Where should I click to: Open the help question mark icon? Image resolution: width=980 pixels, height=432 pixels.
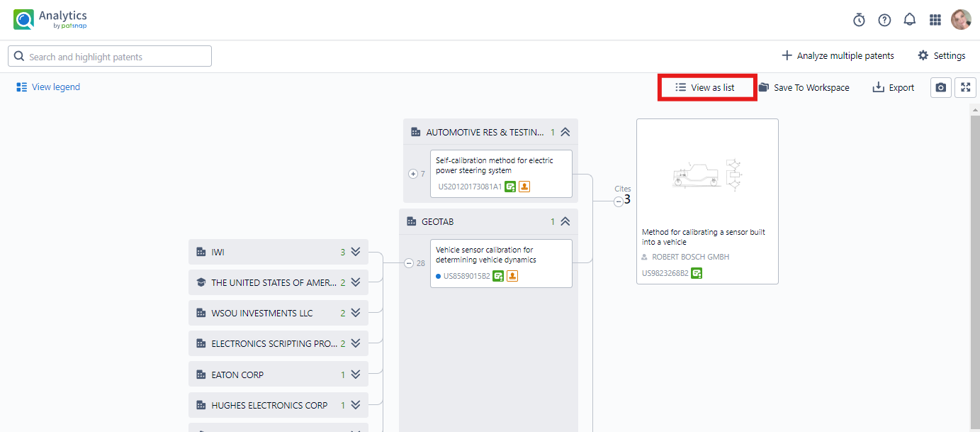884,20
